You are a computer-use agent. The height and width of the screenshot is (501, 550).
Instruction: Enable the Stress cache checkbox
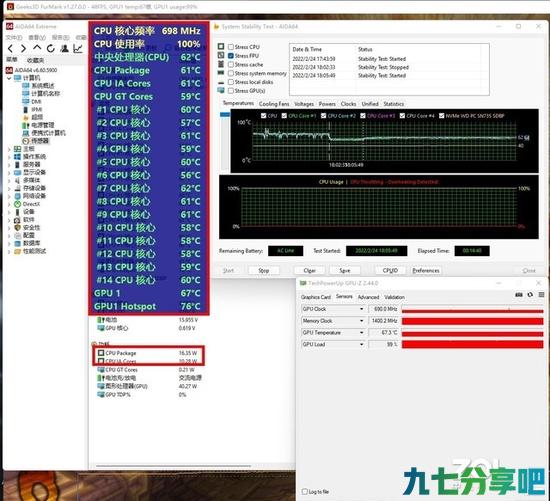(x=231, y=64)
